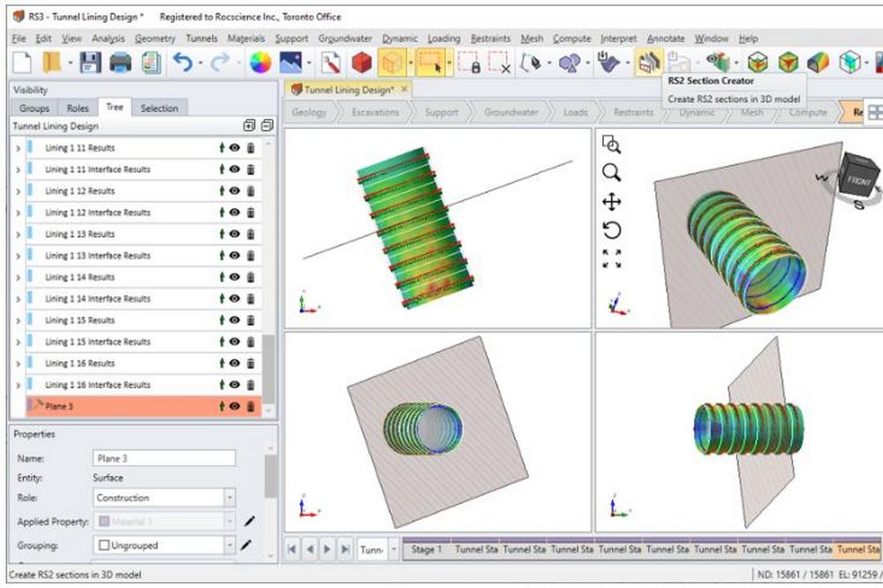Image resolution: width=883 pixels, height=588 pixels.
Task: Toggle visibility of Lining 1 15 Interface Results
Action: pos(235,342)
